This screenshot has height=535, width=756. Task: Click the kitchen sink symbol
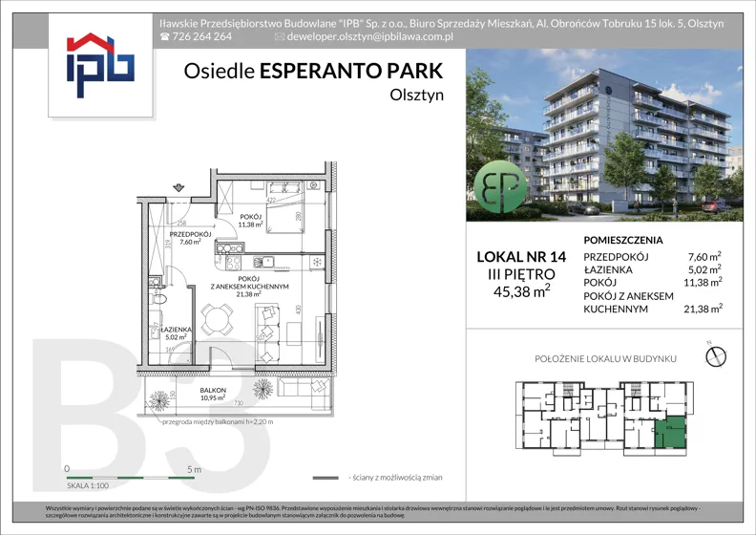(264, 262)
